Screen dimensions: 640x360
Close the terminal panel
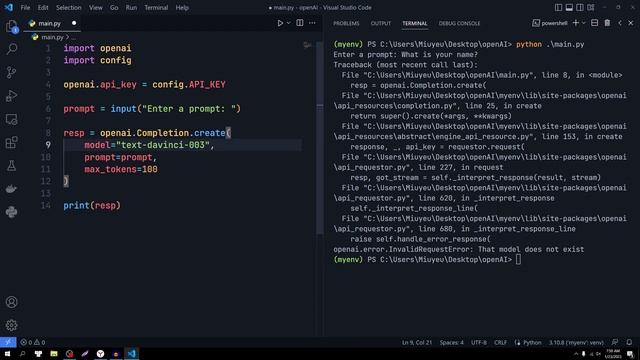pos(631,23)
